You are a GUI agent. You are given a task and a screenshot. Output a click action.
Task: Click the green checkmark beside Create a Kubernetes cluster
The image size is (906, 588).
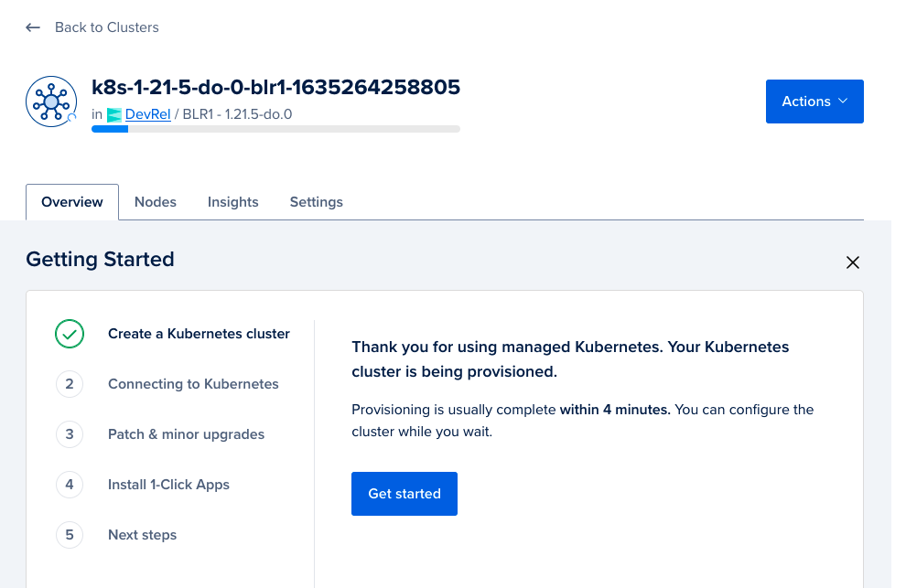pos(70,334)
